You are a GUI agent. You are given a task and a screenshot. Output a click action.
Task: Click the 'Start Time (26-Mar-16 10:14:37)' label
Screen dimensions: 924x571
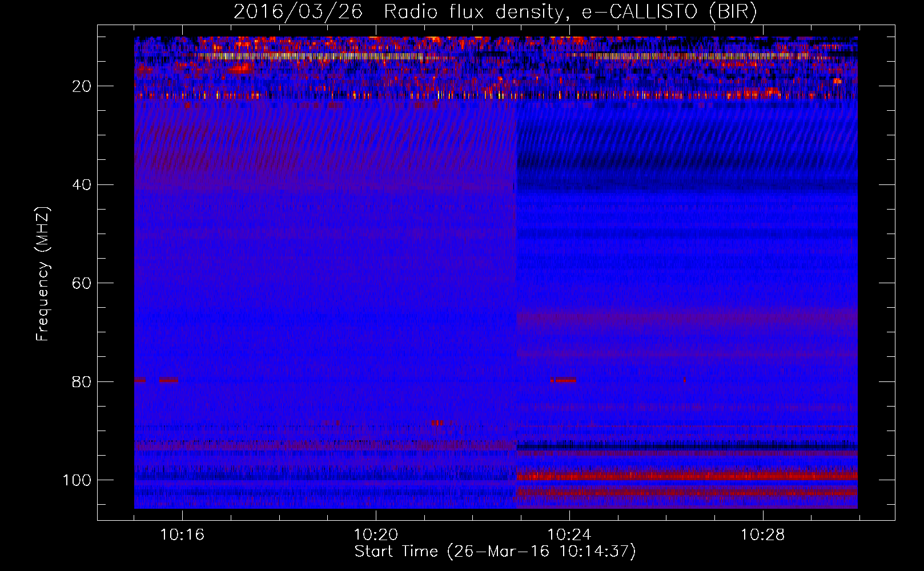[495, 552]
